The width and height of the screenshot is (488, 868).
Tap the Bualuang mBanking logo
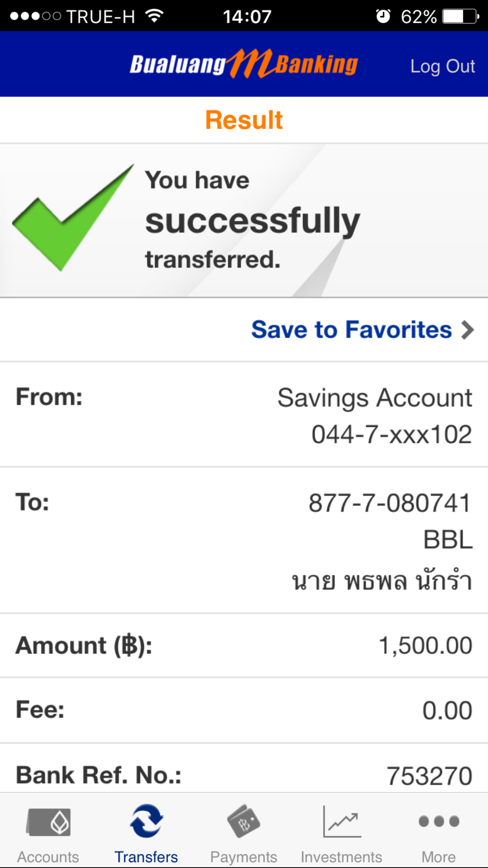pyautogui.click(x=244, y=64)
